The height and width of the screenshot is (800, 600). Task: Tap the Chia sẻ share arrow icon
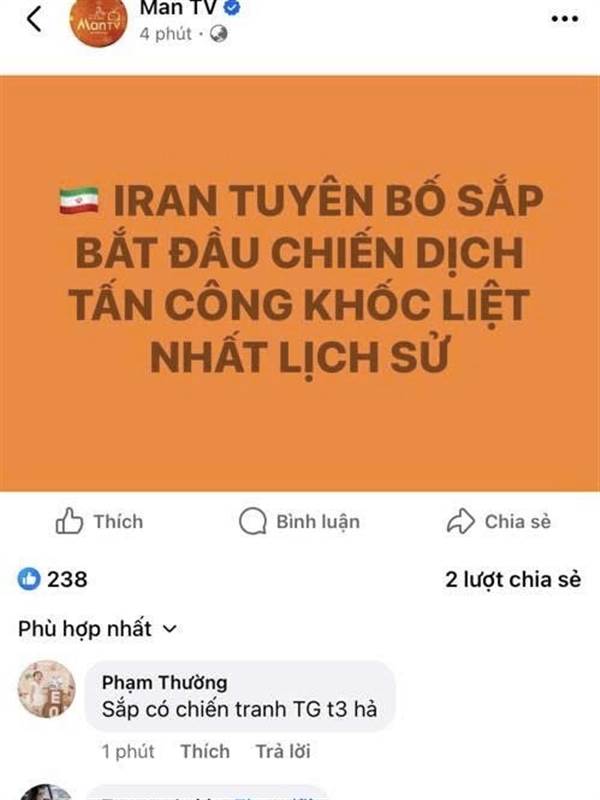461,521
